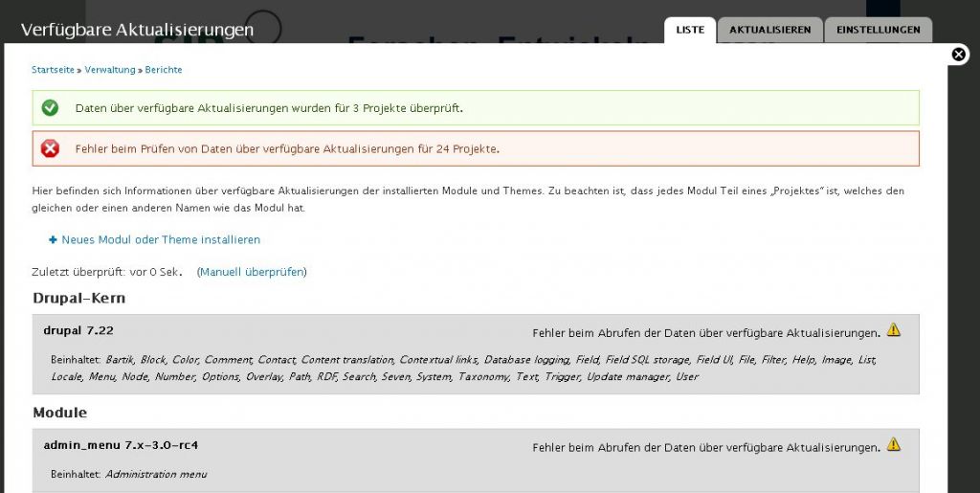Navigate to the Berichte breadcrumb link

164,70
